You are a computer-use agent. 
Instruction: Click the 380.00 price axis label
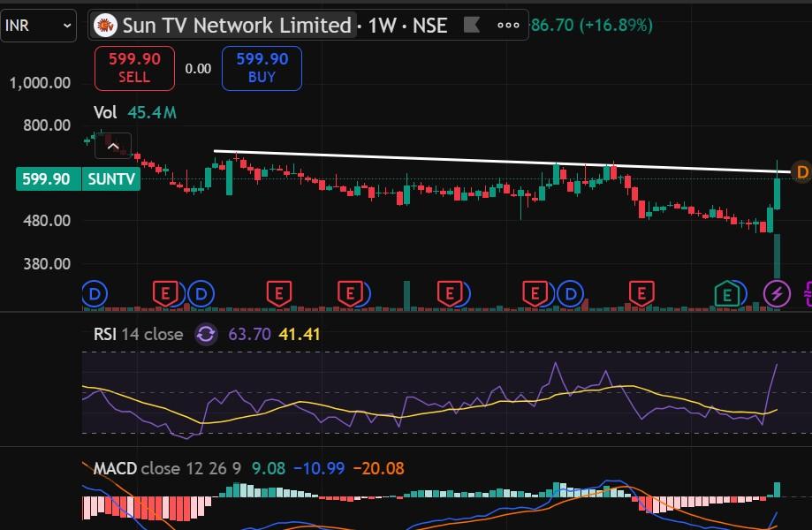tap(47, 264)
